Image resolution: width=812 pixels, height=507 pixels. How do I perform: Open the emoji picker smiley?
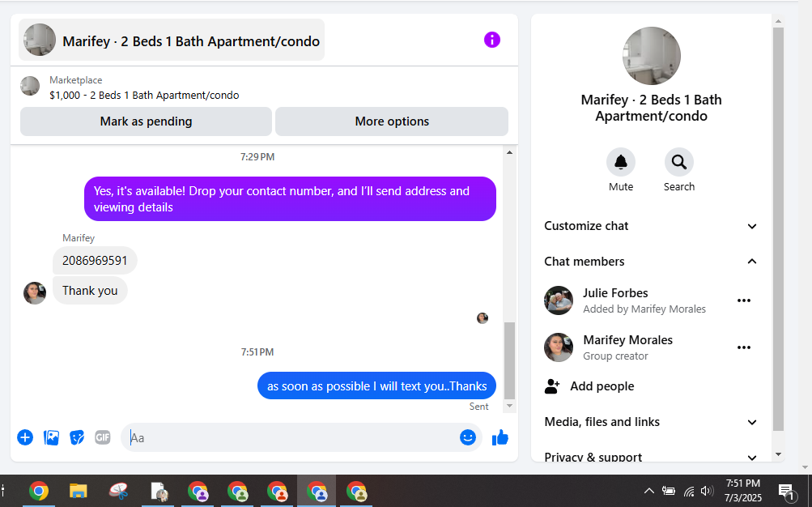pyautogui.click(x=468, y=437)
